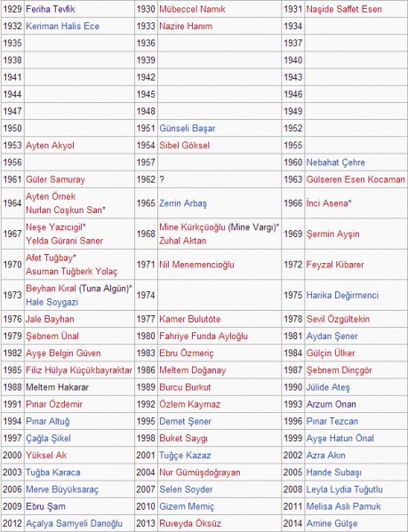Select the Nebahat Çehre link
This screenshot has width=408, height=532.
coord(335,163)
